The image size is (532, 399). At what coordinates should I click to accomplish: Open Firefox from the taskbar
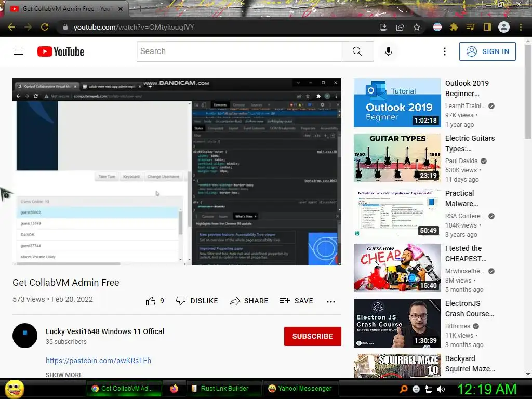tap(174, 389)
